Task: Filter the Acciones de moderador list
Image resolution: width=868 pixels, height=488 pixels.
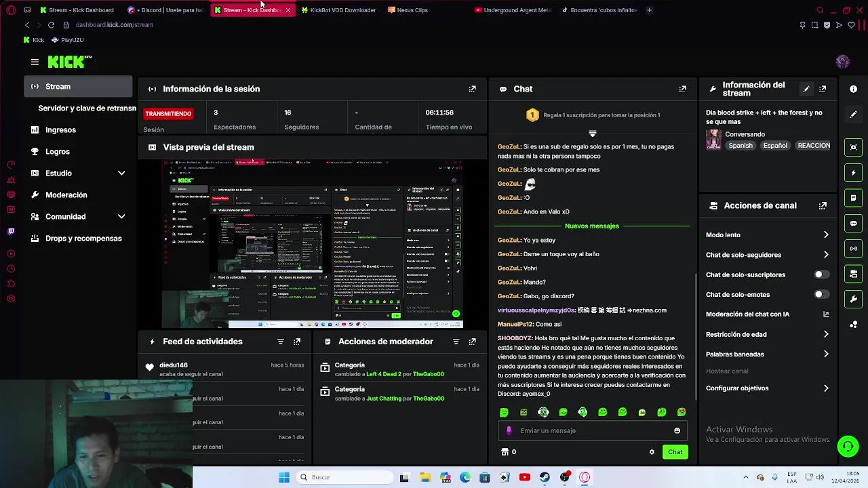Action: [456, 342]
